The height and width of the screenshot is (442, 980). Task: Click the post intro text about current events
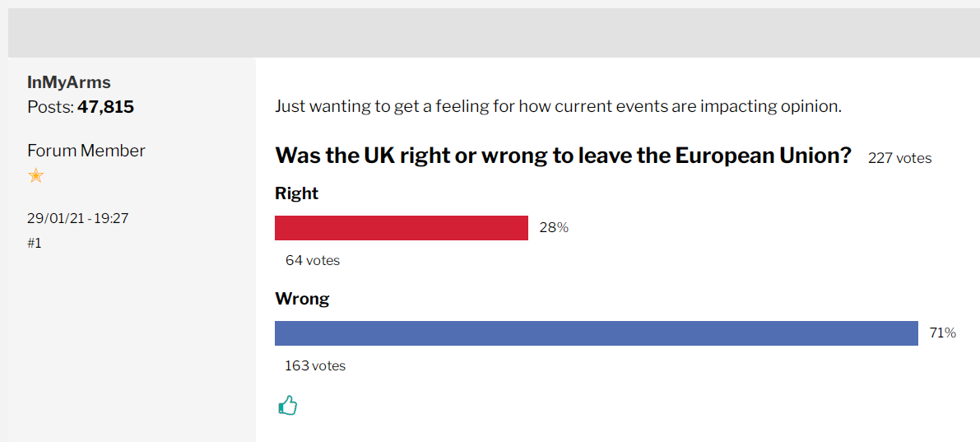558,106
